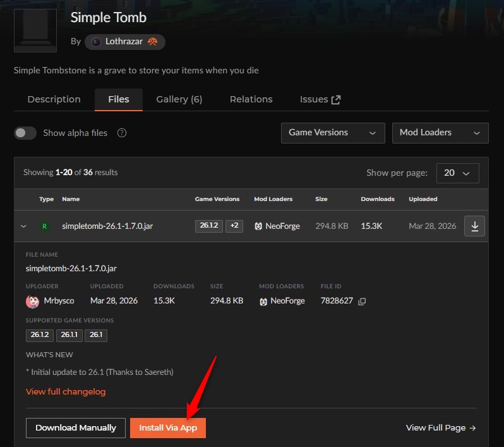
Task: Click 26.1.1 supported version tag
Action: coord(69,335)
